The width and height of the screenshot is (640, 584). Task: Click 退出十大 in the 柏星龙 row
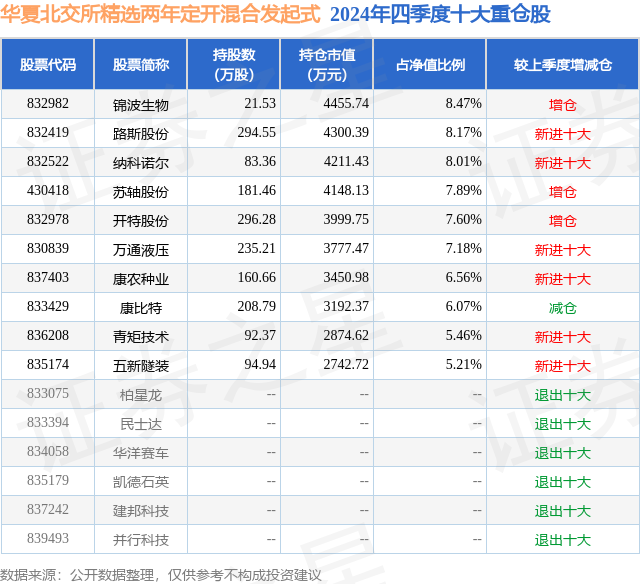[x=563, y=395]
